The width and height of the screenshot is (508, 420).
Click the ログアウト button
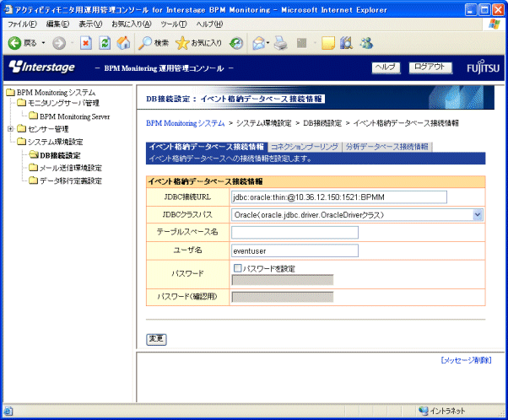click(x=430, y=67)
